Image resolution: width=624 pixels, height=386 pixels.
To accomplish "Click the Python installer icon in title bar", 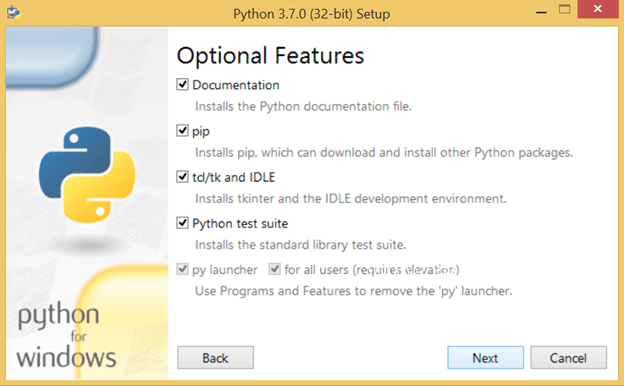I will [14, 12].
